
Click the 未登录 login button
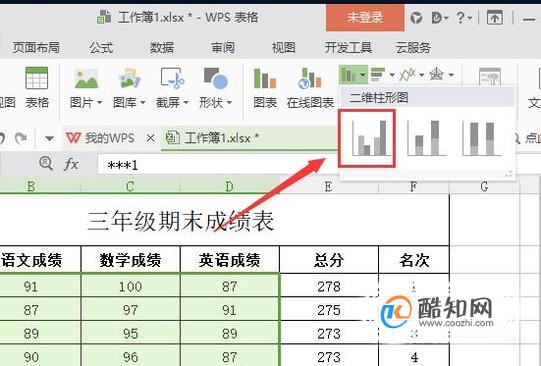point(365,17)
